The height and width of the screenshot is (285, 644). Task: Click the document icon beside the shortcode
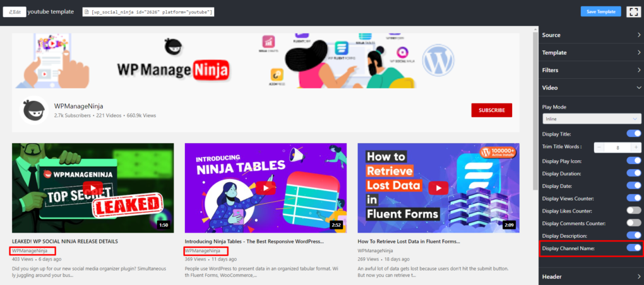(86, 12)
